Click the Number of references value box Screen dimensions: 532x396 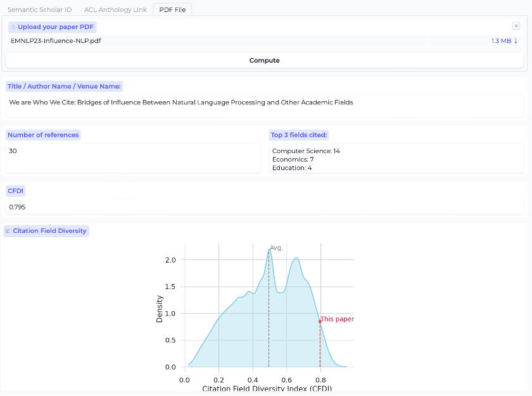point(132,158)
